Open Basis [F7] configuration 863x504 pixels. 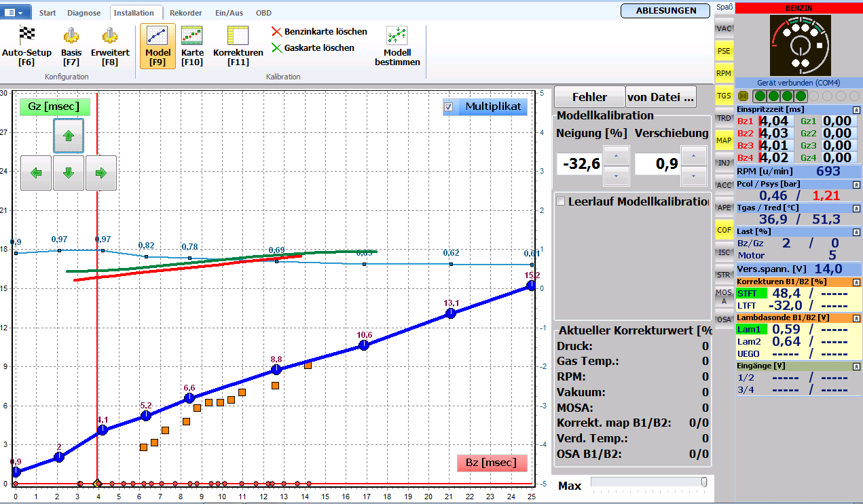(71, 46)
